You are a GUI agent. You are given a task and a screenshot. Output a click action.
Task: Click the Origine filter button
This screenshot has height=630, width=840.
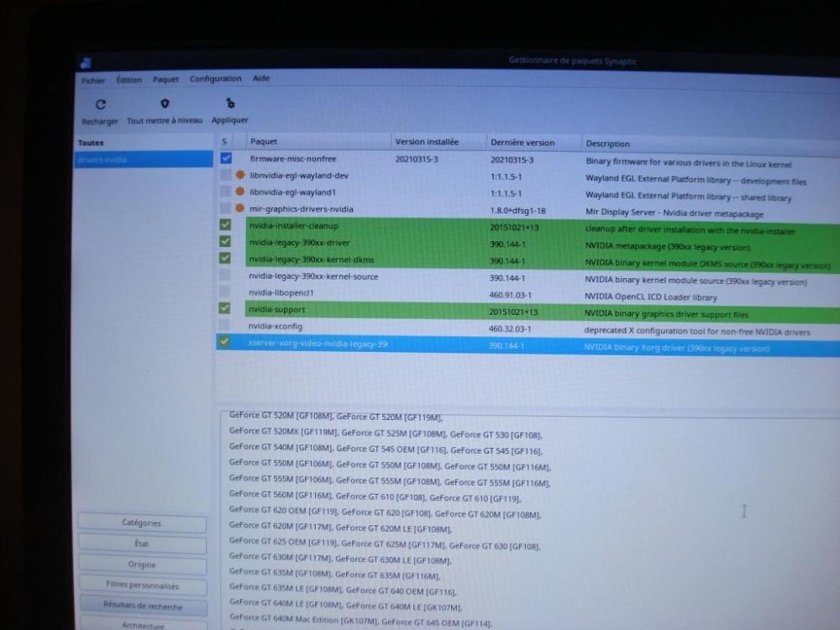tap(142, 564)
